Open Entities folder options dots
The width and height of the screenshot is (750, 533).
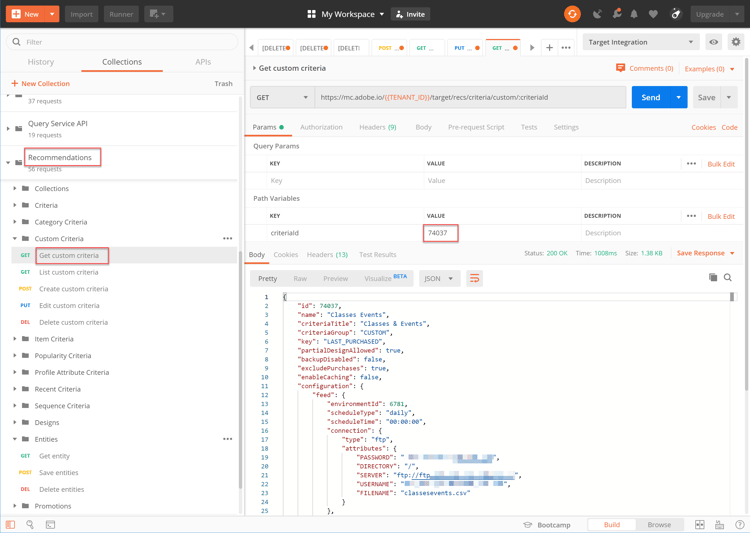point(228,439)
